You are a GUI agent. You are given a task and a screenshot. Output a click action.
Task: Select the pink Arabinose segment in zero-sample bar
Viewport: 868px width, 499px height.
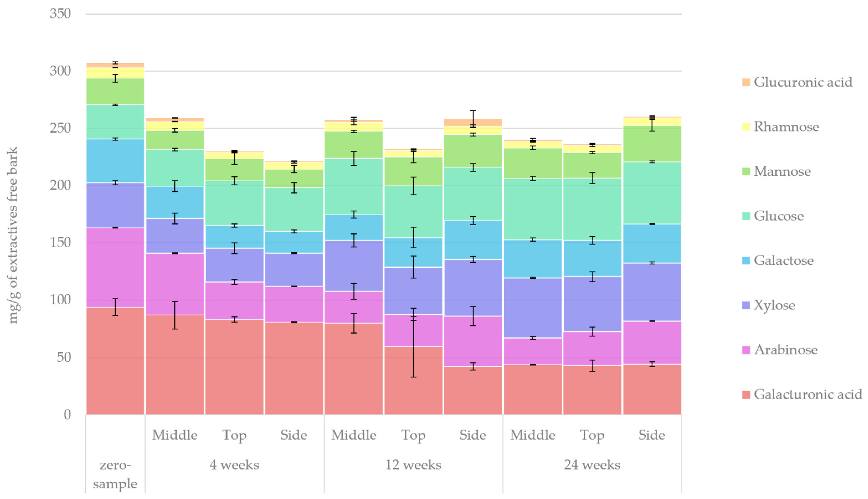coord(115,267)
